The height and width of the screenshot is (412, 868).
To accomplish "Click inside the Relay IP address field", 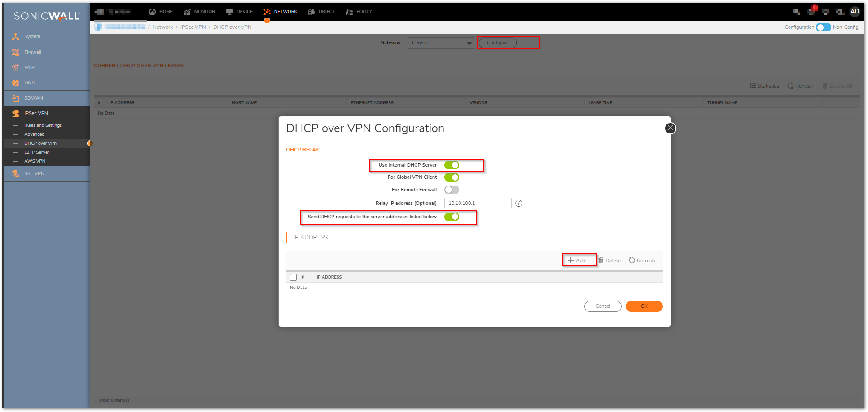I will (478, 204).
